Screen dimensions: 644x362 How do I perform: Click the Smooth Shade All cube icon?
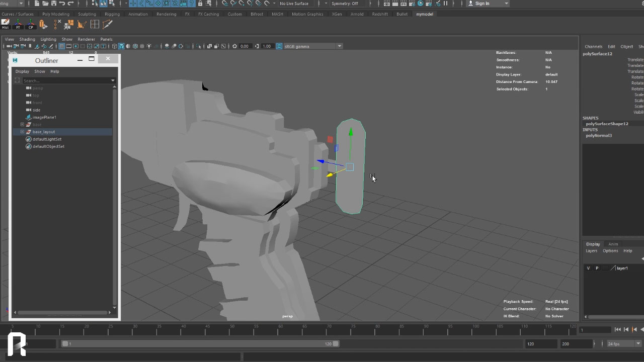(121, 46)
